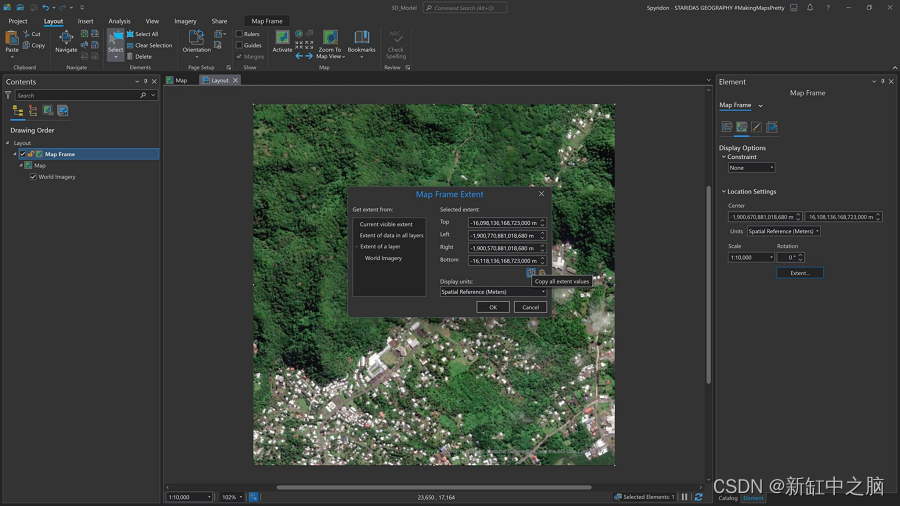Click the Extent... button in Element pane
Screen dimensions: 900x506
click(x=800, y=273)
